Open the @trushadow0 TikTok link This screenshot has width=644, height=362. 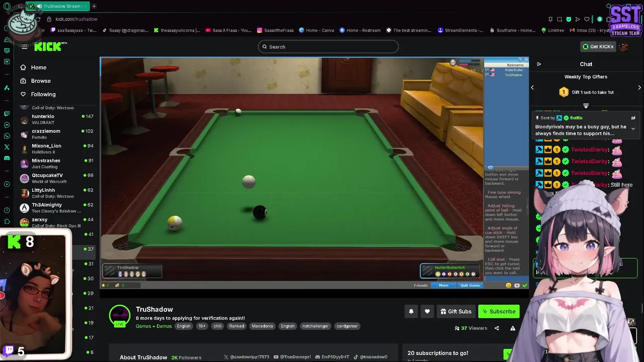[x=370, y=357]
